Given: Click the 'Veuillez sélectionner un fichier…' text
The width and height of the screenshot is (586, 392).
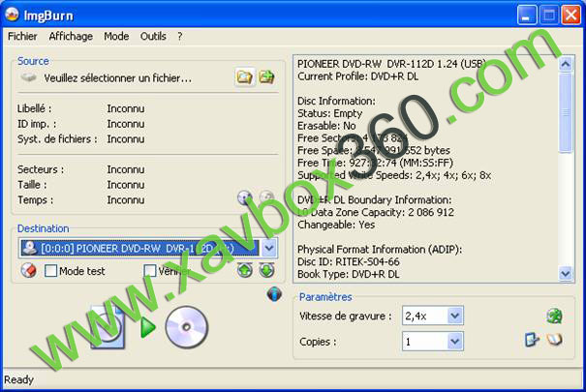Looking at the screenshot, I should click(x=118, y=78).
